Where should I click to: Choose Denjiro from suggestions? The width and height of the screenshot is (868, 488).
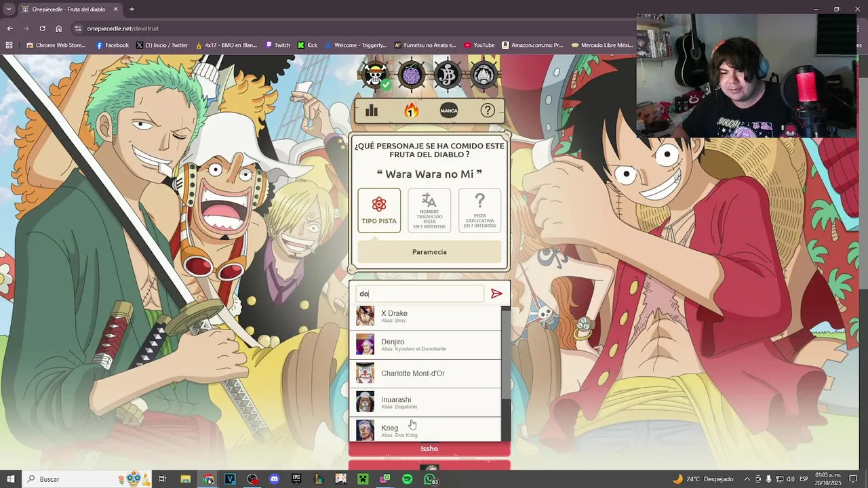click(x=425, y=345)
